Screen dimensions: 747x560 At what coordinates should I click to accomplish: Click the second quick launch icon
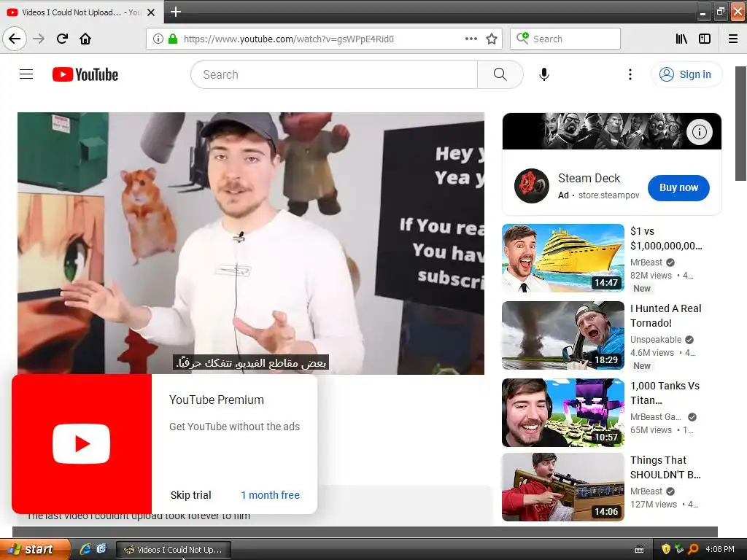pos(101,550)
